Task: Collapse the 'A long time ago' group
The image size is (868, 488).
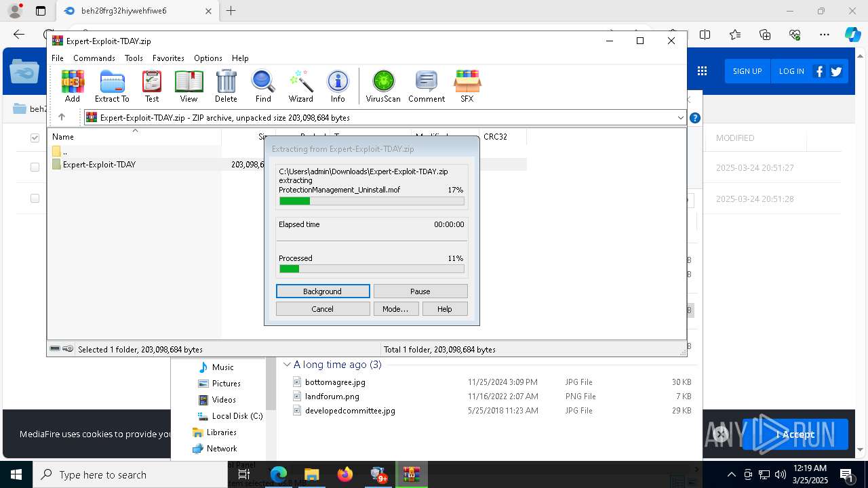Action: [x=288, y=365]
